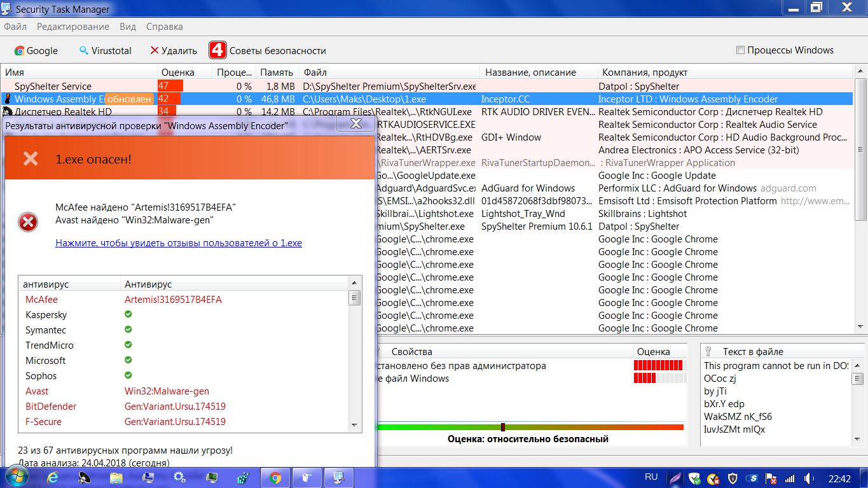The width and height of the screenshot is (868, 488).
Task: Click the Windows Assembly Encoder row icon
Action: pos(8,99)
